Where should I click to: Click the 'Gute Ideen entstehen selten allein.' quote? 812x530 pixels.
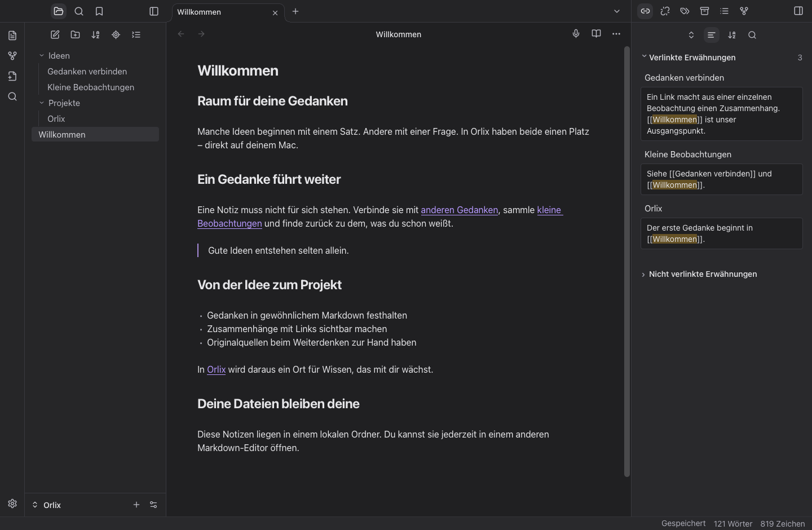pyautogui.click(x=279, y=250)
